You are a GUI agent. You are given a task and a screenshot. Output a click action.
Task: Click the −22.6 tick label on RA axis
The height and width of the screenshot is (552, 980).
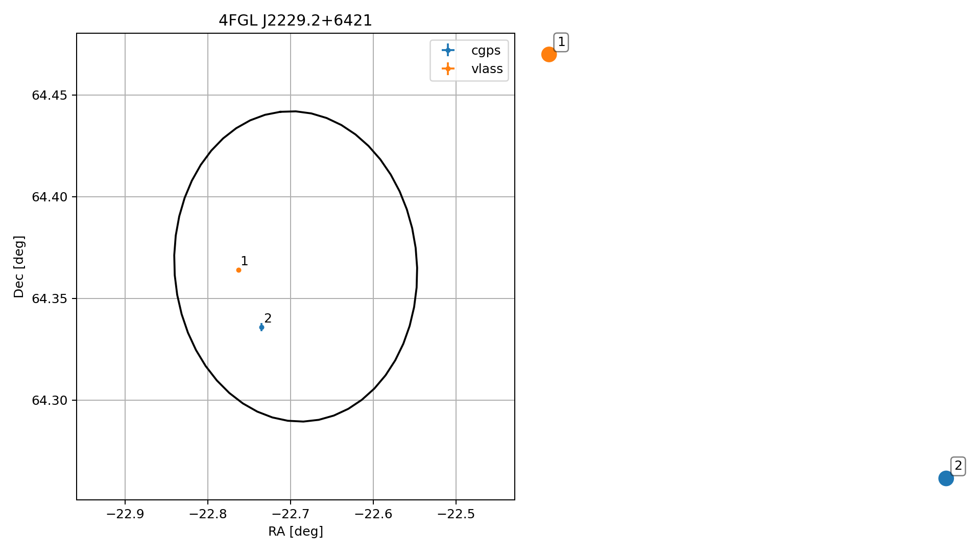pos(373,514)
